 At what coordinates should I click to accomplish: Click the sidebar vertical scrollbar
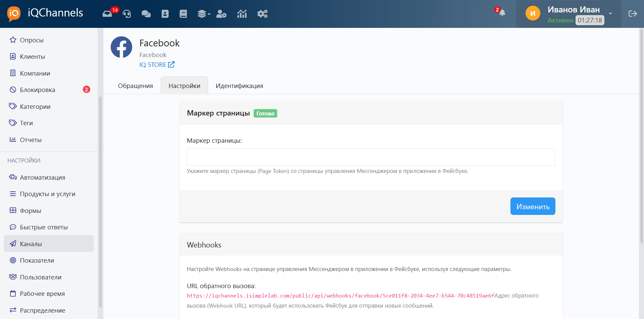[100, 201]
